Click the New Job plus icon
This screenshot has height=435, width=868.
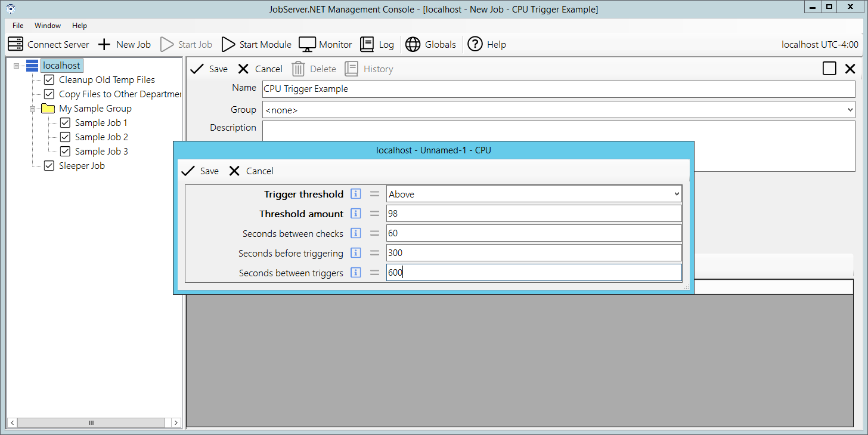[104, 44]
